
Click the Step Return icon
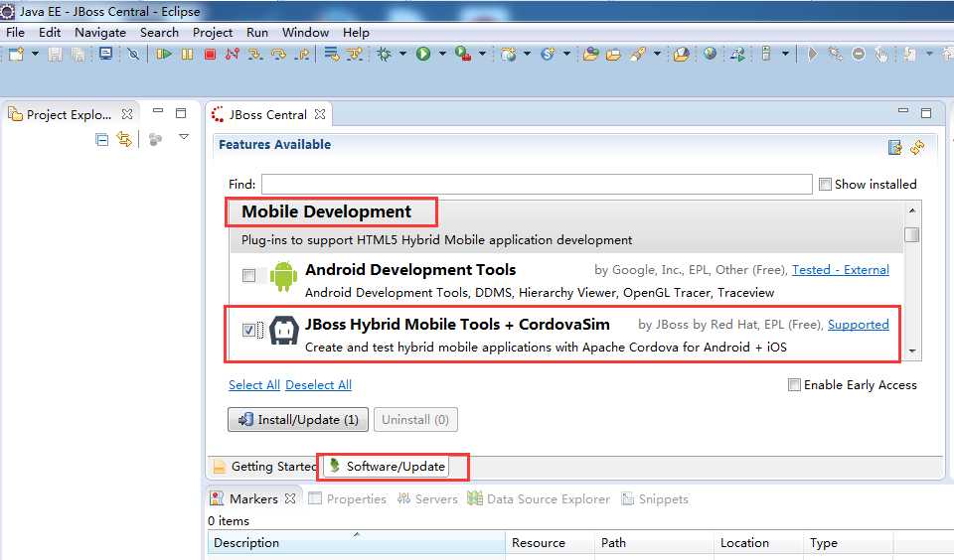pos(302,55)
